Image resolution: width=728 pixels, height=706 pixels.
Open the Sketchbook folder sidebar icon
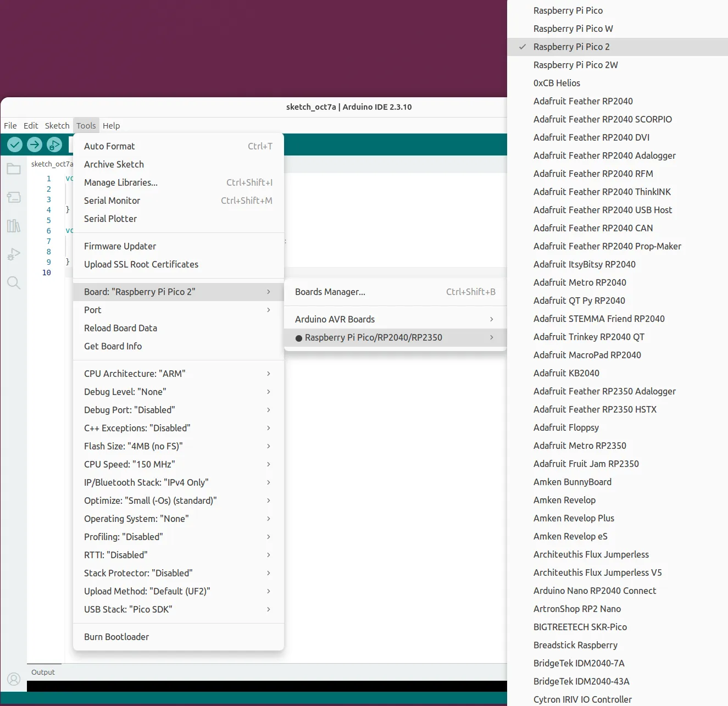[x=14, y=169]
